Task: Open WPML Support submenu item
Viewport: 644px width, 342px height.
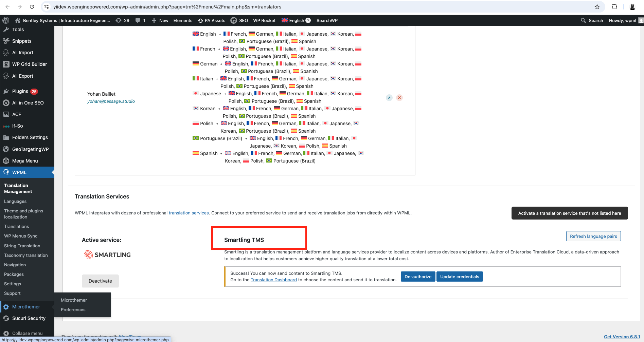Action: point(12,293)
